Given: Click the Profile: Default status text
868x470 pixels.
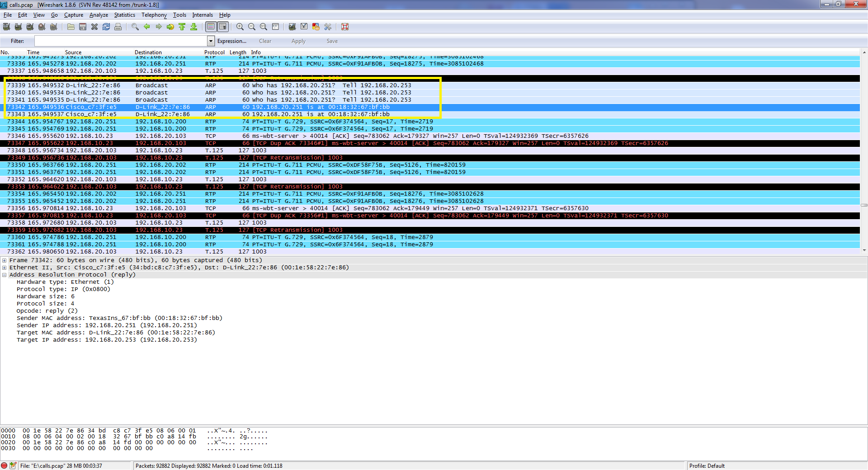Looking at the screenshot, I should 707,466.
